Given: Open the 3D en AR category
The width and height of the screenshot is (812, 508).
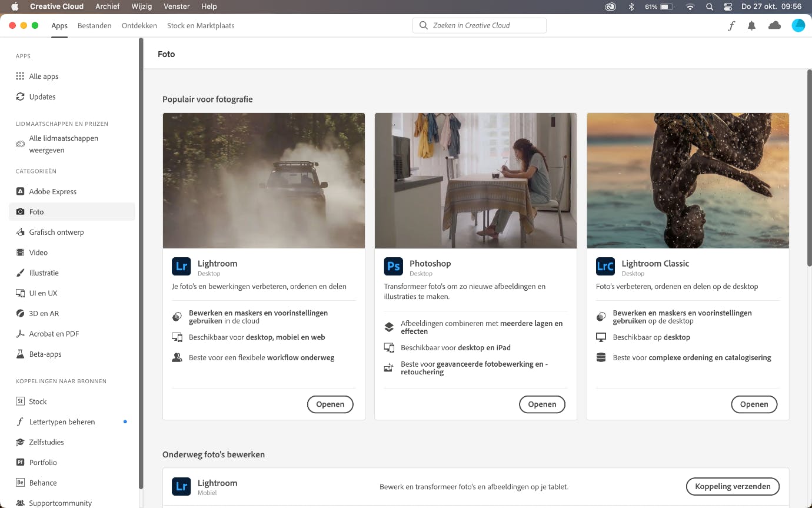Looking at the screenshot, I should coord(19,313).
